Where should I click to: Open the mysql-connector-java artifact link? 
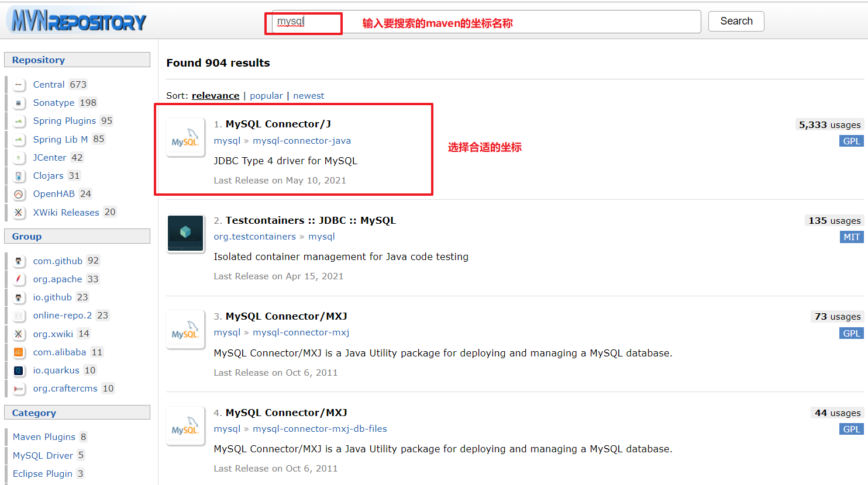[302, 141]
